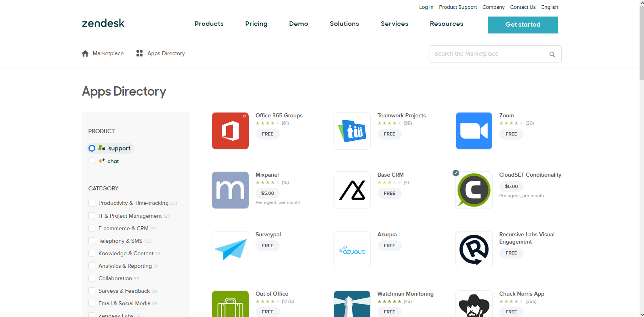The height and width of the screenshot is (317, 644).
Task: Open the Out of Office title link
Action: pos(272,294)
